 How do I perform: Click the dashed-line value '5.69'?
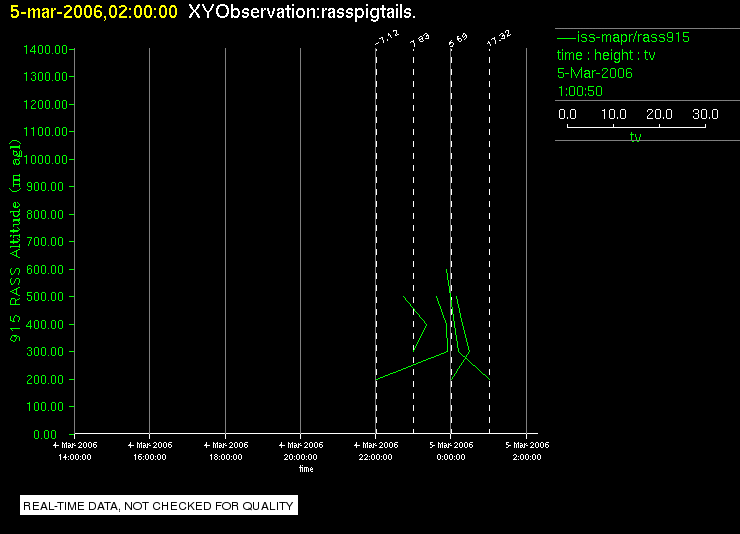[x=458, y=40]
